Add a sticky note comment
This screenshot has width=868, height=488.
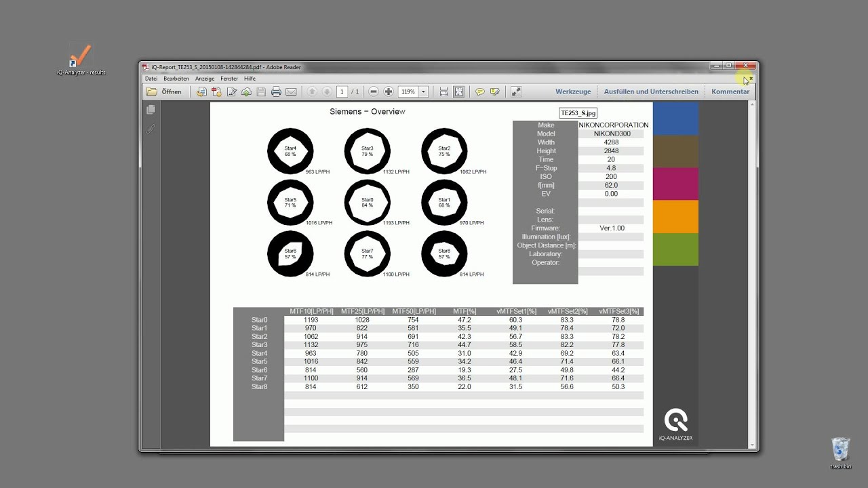tap(479, 91)
